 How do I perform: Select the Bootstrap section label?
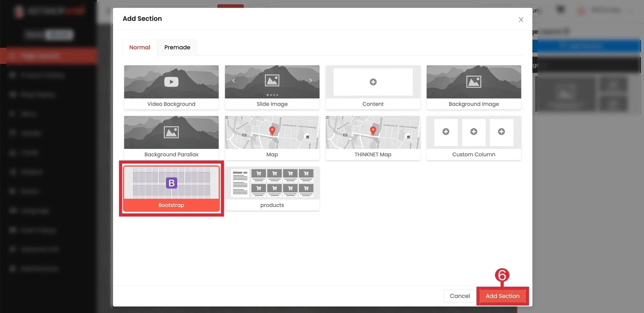(x=171, y=205)
